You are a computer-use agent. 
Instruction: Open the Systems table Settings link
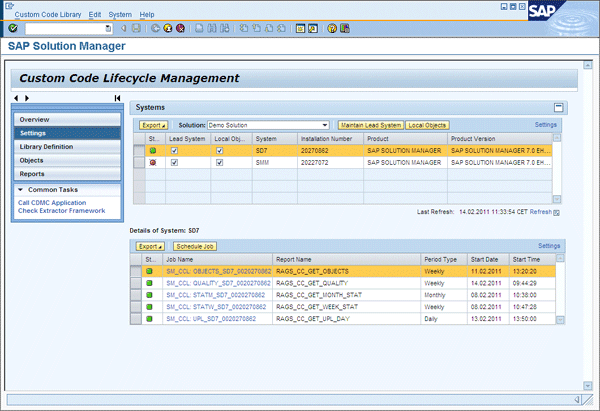click(546, 125)
